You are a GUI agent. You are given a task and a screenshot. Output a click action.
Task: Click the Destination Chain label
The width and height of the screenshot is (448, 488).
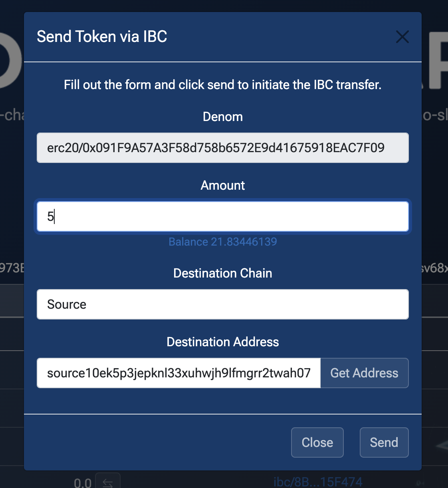(223, 273)
